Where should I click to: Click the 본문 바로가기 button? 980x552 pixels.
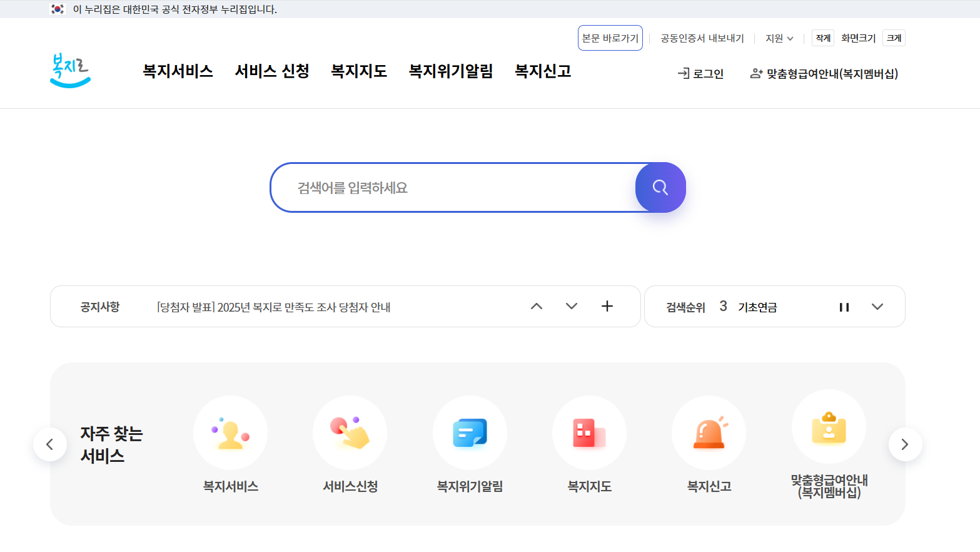pyautogui.click(x=610, y=38)
